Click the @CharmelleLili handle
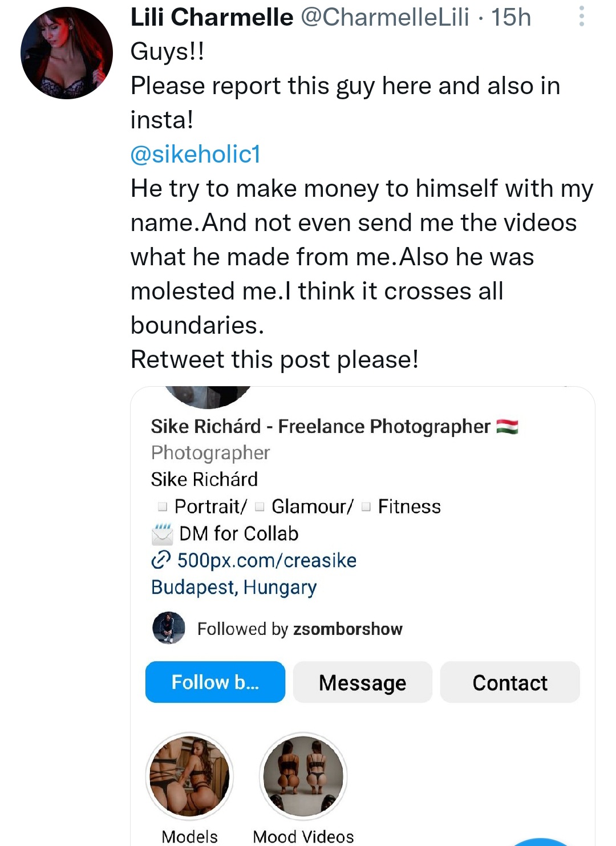Viewport: 616px width, 846px height. (384, 17)
